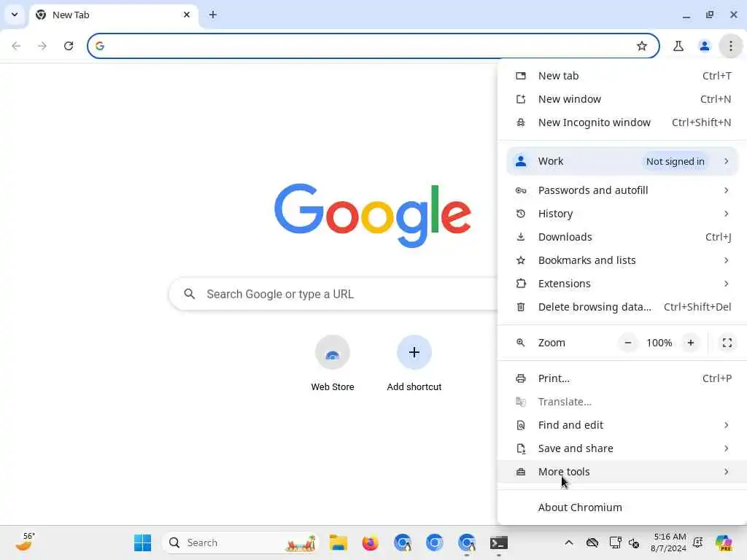This screenshot has width=747, height=560.
Task: Open Downloads from the menu
Action: (622, 237)
